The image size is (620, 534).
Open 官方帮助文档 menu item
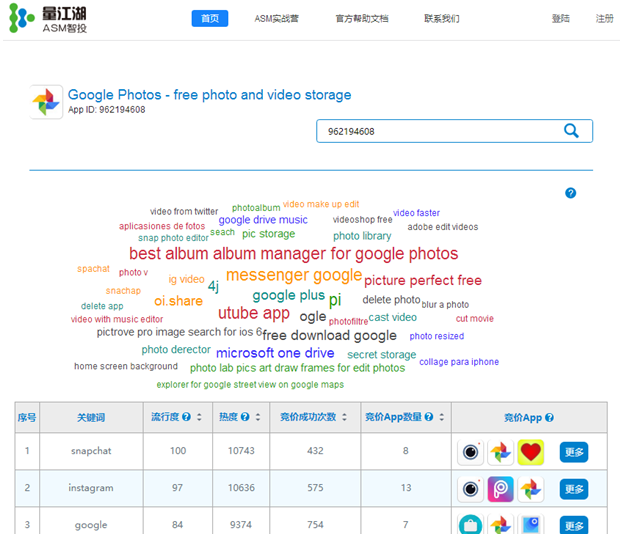point(362,19)
